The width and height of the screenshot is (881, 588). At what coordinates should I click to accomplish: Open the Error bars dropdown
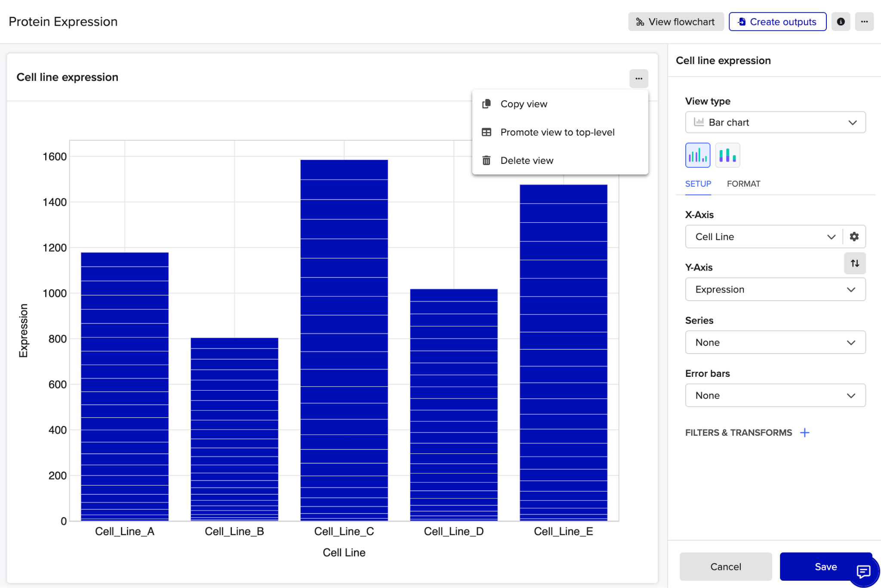(x=775, y=395)
